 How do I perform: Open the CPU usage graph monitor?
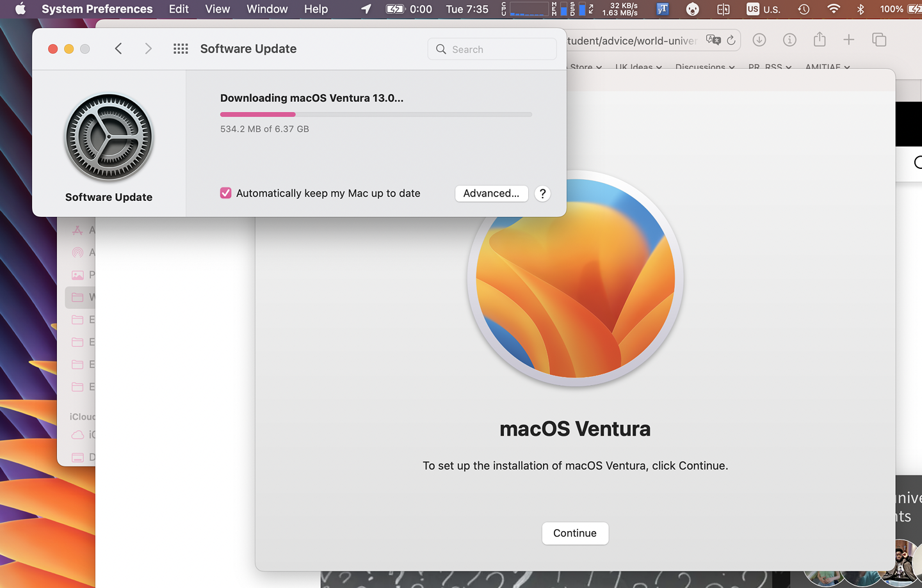524,9
